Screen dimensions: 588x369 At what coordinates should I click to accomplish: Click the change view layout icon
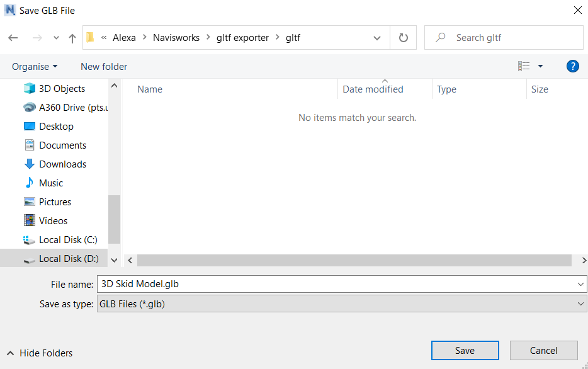(x=524, y=66)
